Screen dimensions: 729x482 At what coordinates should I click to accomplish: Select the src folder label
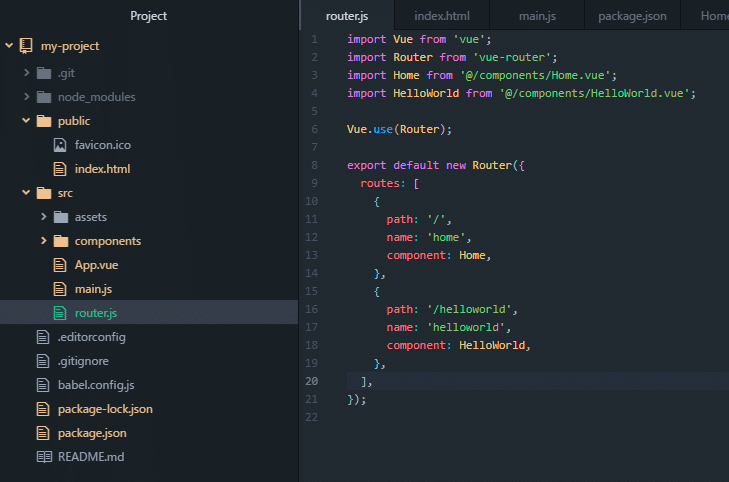point(65,193)
